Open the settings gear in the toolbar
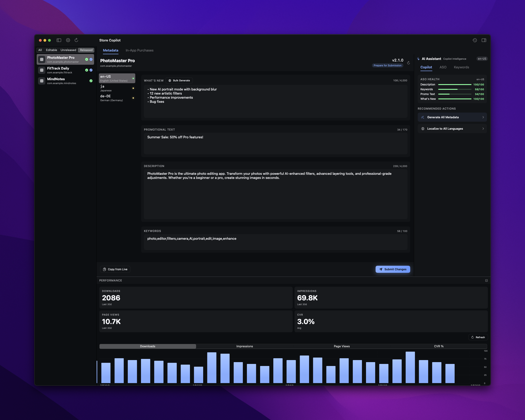The width and height of the screenshot is (525, 420). [68, 40]
